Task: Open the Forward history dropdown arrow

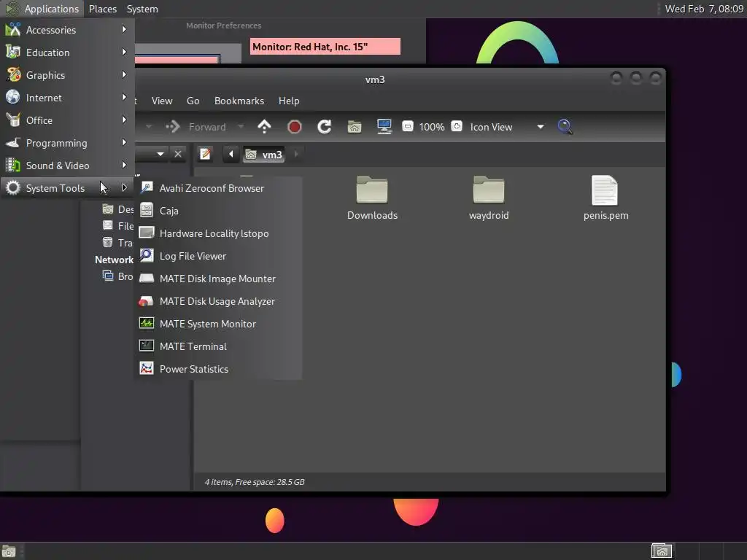Action: point(241,127)
